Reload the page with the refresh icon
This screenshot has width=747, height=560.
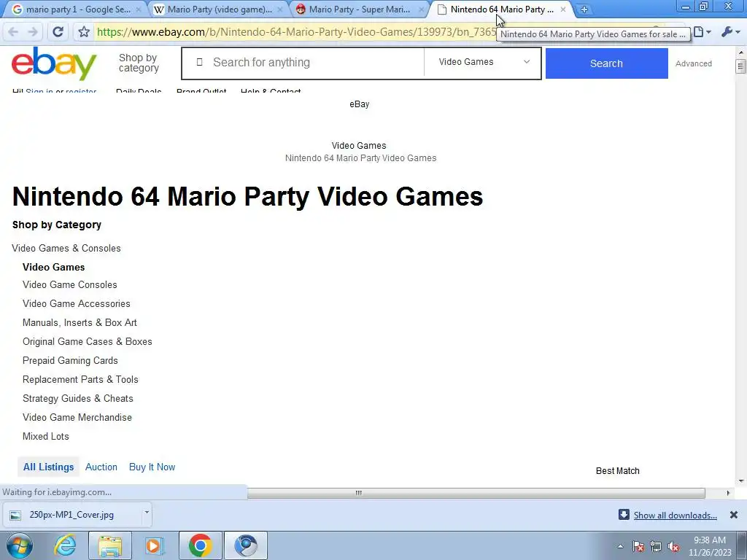pyautogui.click(x=58, y=32)
